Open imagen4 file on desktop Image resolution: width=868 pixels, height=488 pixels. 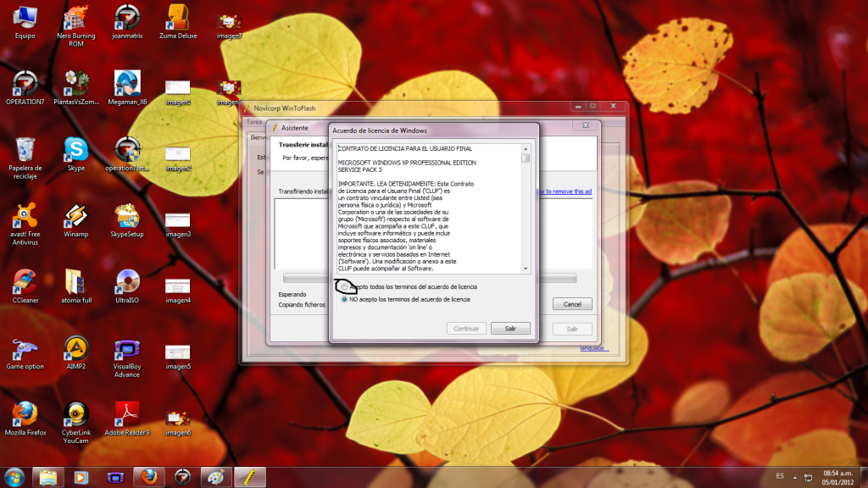click(x=178, y=291)
